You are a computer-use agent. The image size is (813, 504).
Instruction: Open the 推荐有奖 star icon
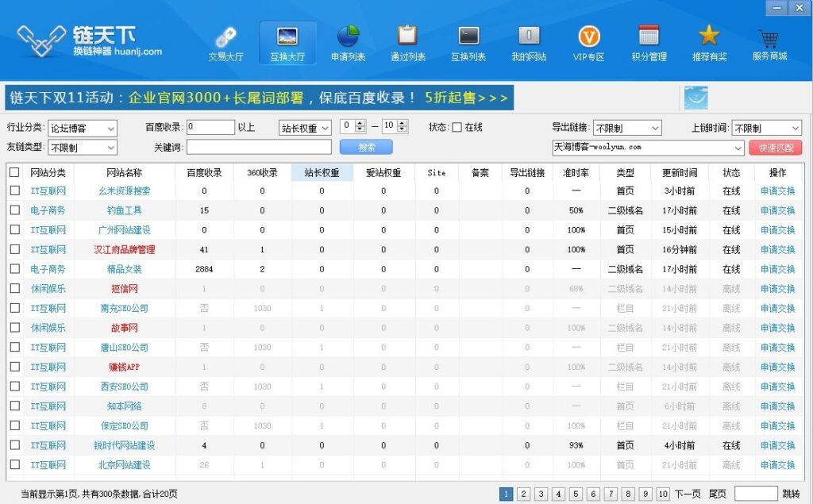(709, 44)
